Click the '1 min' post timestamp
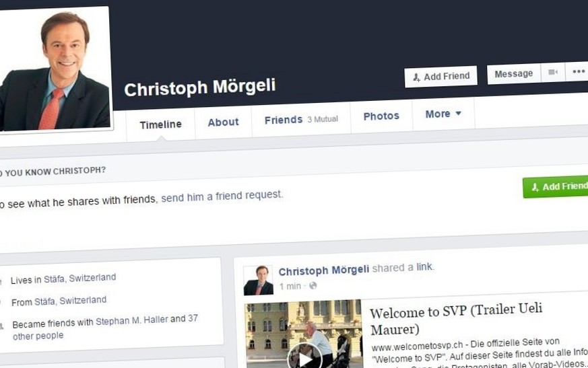Image resolution: width=588 pixels, height=368 pixels. coord(290,287)
